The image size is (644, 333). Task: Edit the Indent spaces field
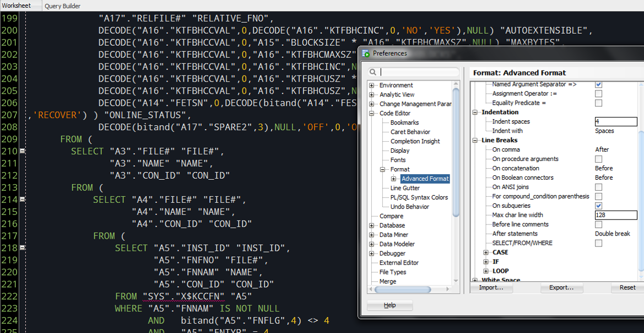616,122
